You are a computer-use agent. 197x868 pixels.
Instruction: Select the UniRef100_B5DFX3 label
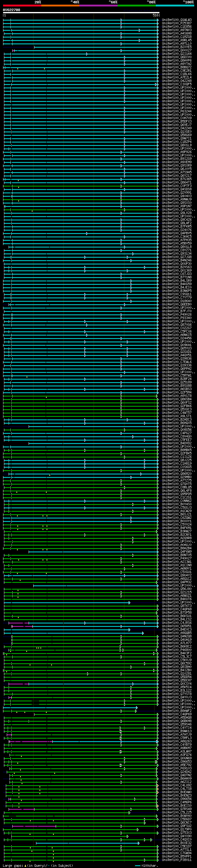click(x=177, y=121)
